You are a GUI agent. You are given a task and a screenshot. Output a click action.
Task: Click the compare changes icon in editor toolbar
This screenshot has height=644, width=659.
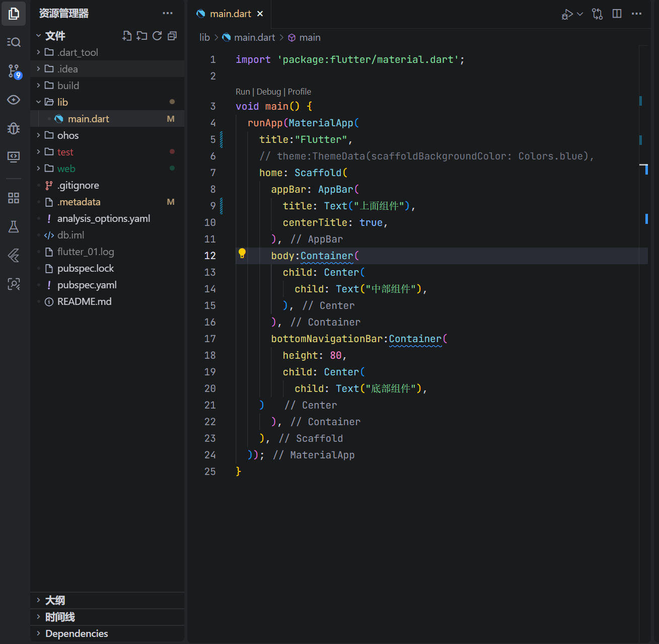598,14
